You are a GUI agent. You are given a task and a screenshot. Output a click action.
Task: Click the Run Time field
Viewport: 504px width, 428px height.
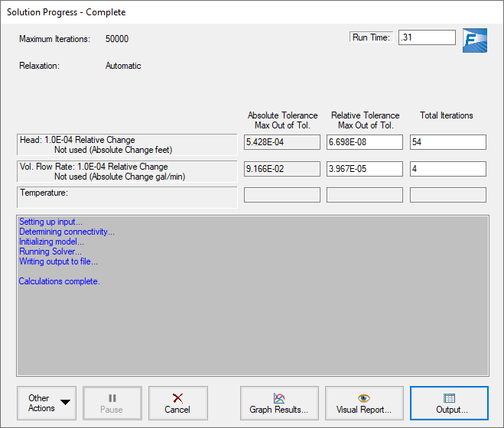[x=426, y=37]
